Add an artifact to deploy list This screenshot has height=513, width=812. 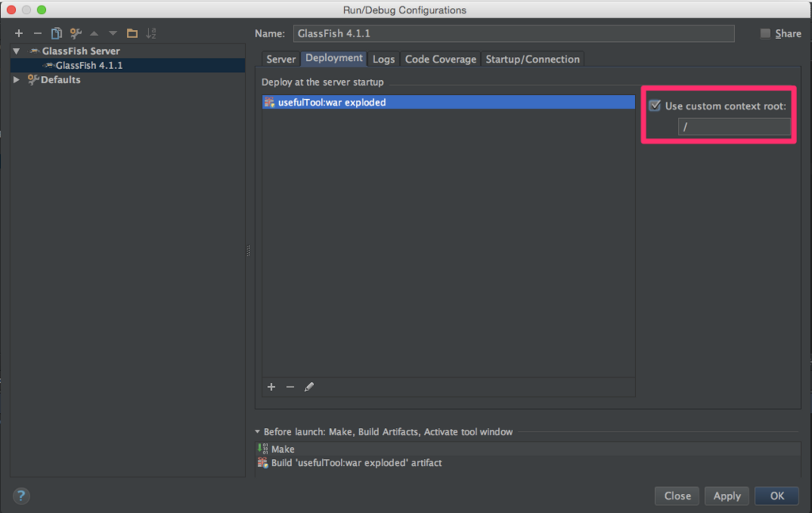tap(271, 387)
